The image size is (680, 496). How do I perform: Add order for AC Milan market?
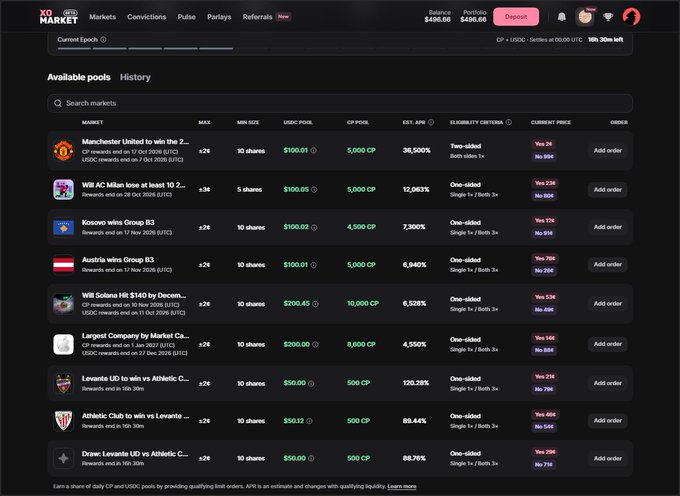point(608,189)
